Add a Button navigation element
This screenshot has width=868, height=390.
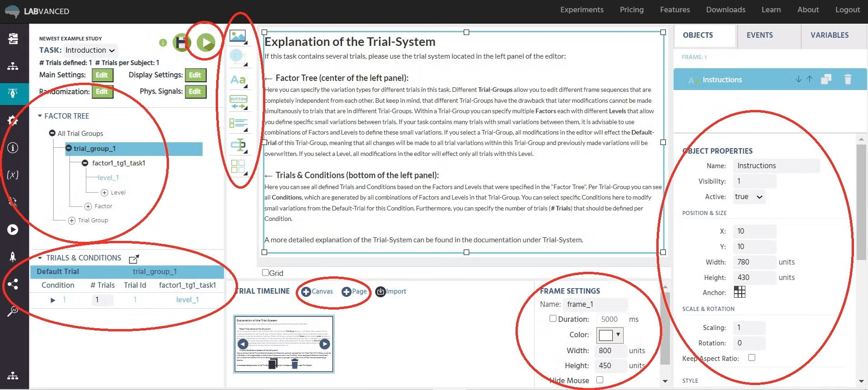point(238,102)
